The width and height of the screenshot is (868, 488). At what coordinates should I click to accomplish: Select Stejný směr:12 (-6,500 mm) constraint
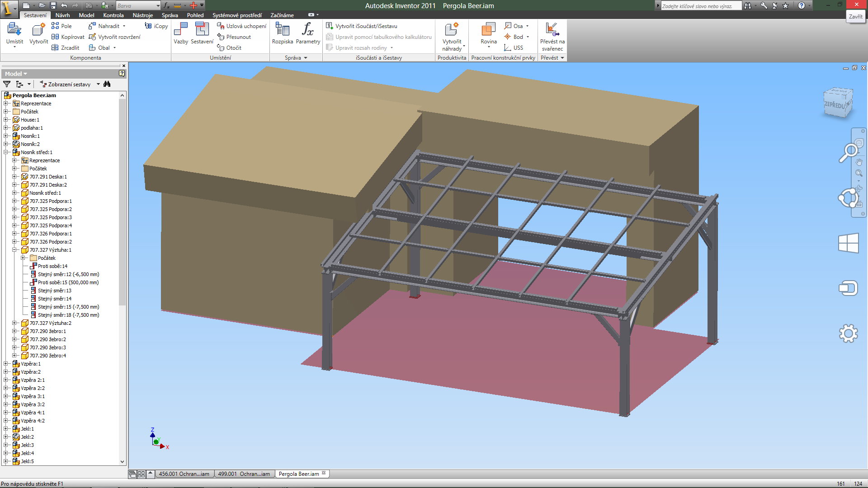tap(68, 274)
